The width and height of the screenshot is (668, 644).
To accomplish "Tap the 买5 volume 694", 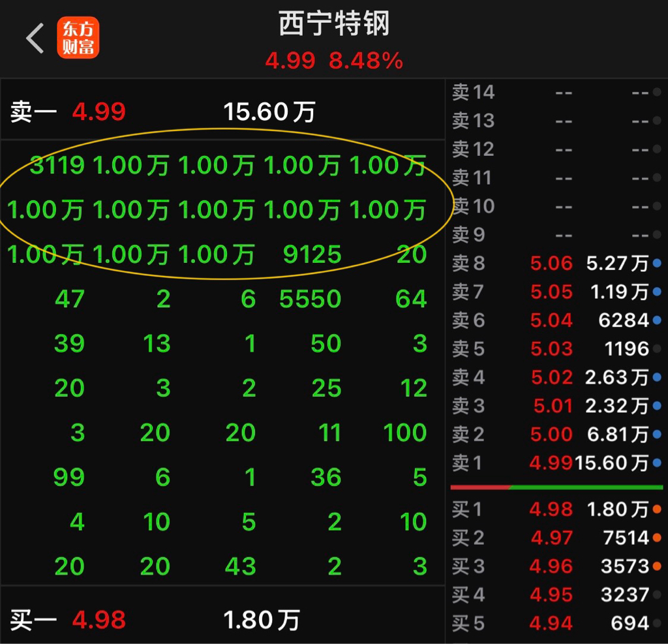I will point(630,623).
